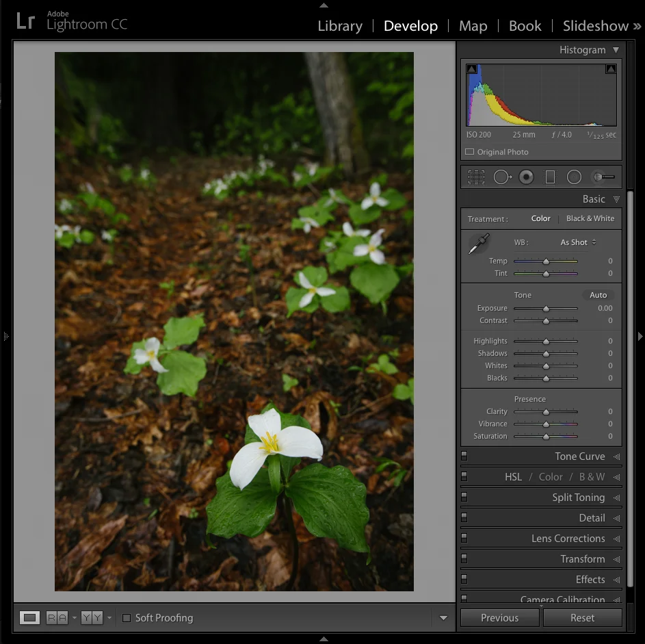
Task: Pick the White Balance eyedropper
Action: coord(478,244)
